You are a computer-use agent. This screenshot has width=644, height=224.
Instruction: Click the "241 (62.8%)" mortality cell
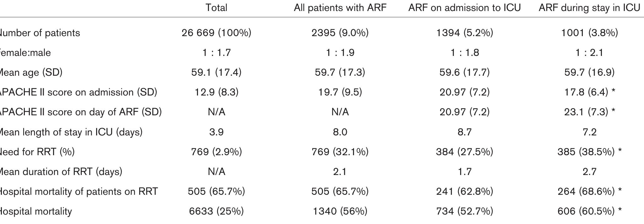[x=464, y=191]
